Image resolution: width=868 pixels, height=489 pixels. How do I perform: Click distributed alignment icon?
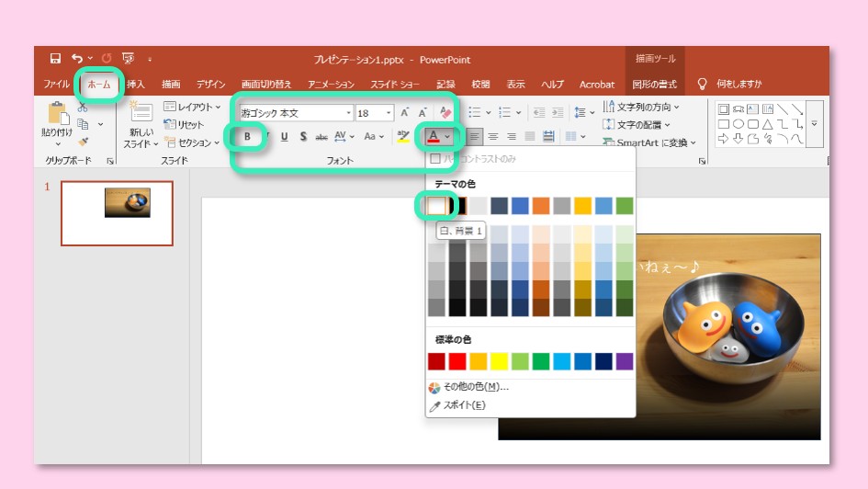548,136
